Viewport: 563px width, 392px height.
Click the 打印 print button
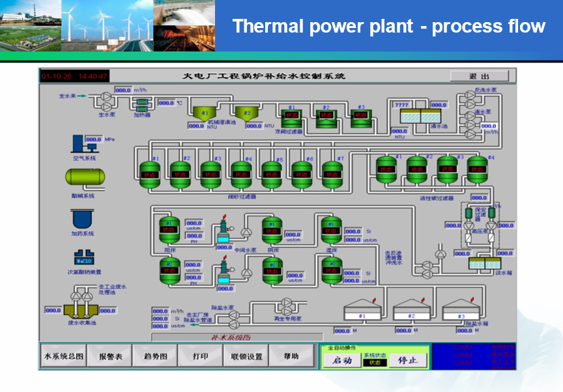pos(200,356)
